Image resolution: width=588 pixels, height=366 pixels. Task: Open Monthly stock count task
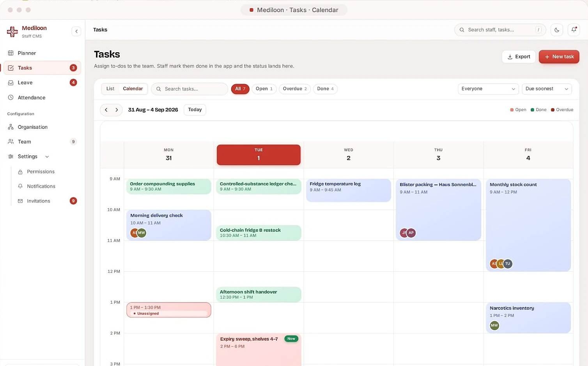(528, 225)
